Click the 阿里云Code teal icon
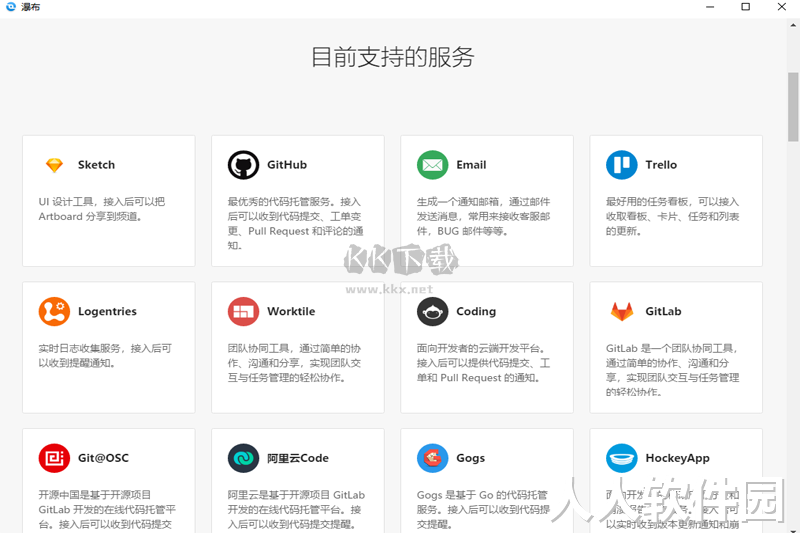The height and width of the screenshot is (533, 800). coord(243,458)
